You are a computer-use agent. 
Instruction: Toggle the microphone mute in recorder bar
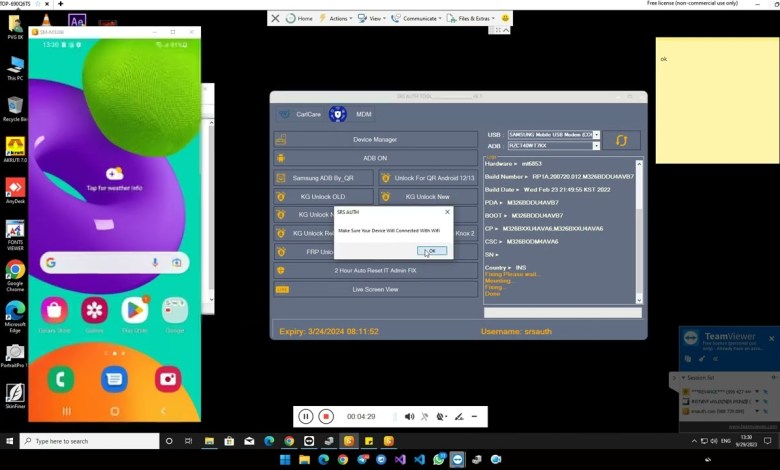click(x=425, y=416)
